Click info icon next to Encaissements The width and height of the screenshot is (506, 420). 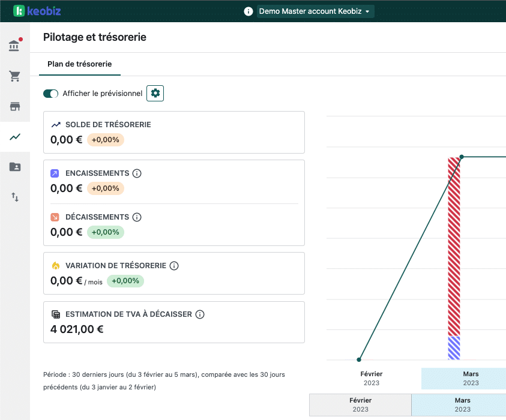137,173
